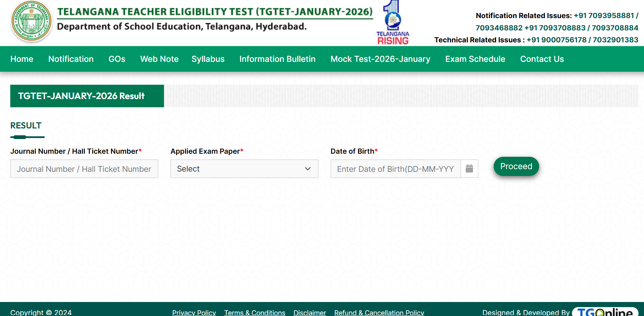Open the Applied Exam Paper dropdown
Viewport: 644px width, 316px height.
244,168
